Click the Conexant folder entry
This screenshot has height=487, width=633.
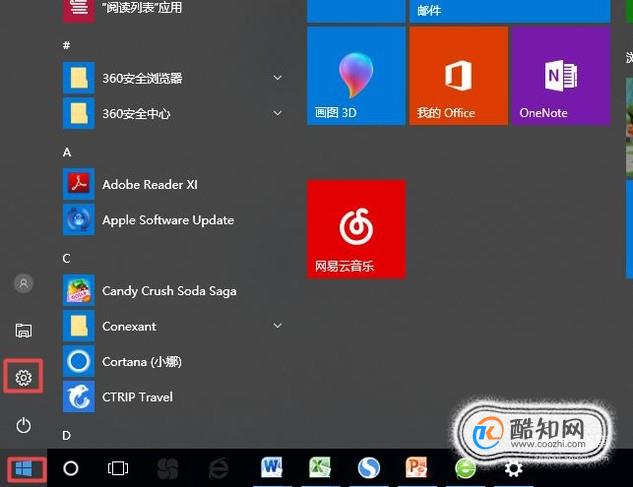pyautogui.click(x=174, y=325)
